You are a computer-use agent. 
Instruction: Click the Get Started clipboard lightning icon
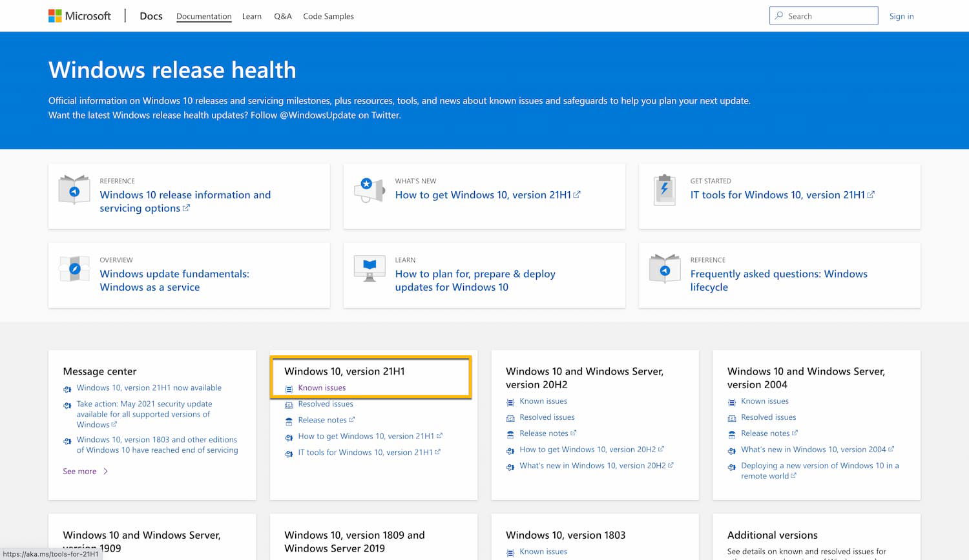pos(665,190)
